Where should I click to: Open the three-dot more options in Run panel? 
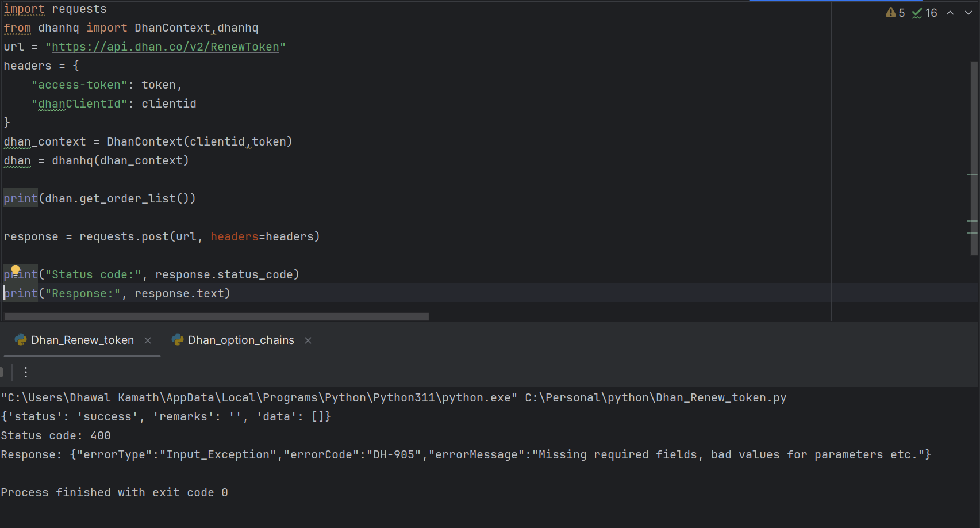pyautogui.click(x=26, y=372)
